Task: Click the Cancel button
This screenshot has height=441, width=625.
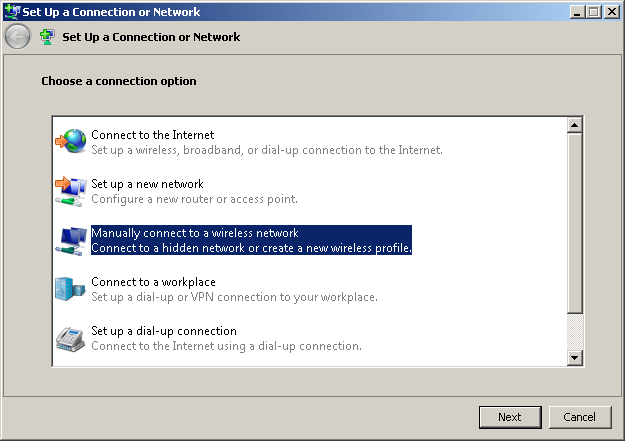Action: [580, 417]
